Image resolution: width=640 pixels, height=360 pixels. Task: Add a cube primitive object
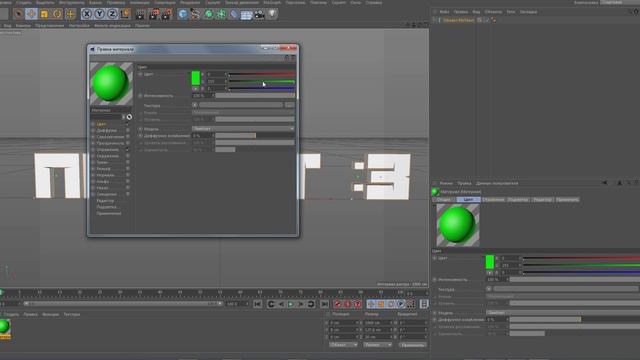pyautogui.click(x=182, y=14)
